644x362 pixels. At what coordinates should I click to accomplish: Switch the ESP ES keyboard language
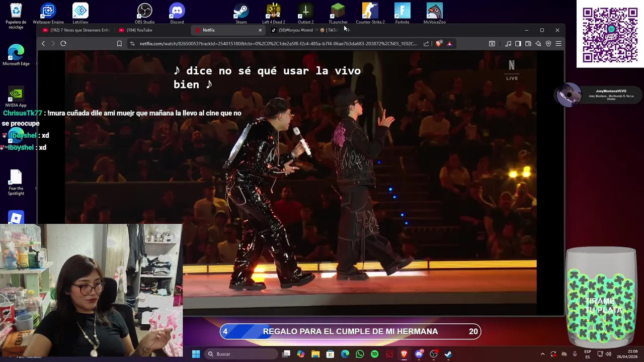(588, 354)
